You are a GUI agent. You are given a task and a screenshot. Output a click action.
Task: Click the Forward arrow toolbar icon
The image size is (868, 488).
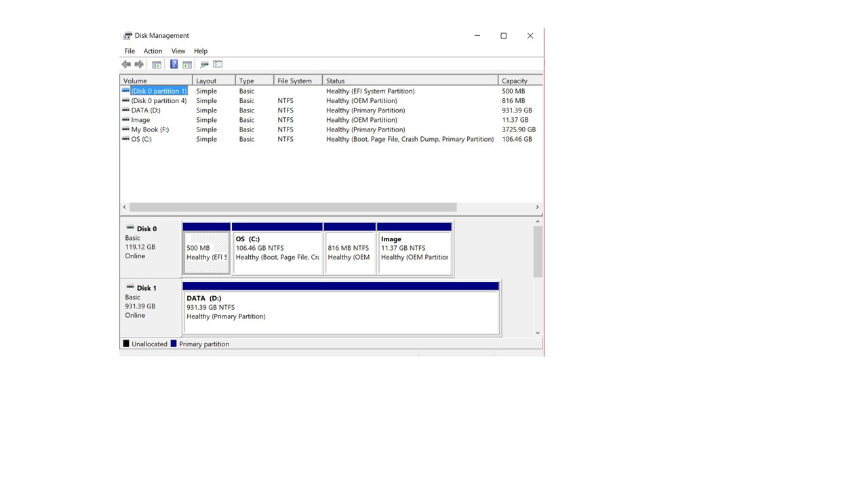139,64
